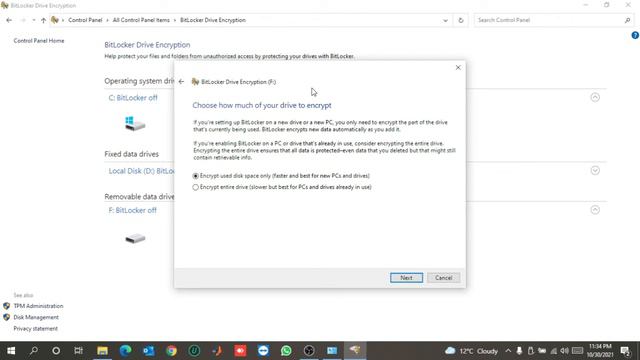Screen dimensions: 640x360
Task: Collapse the F: removable drive section
Action: (x=595, y=210)
